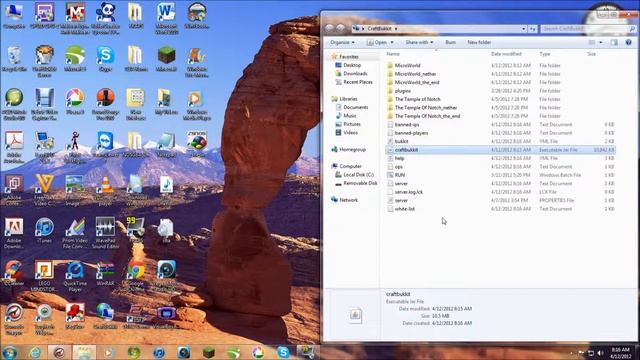Open Adobe Reader desktop shortcut
The height and width of the screenshot is (360, 640).
click(x=14, y=147)
